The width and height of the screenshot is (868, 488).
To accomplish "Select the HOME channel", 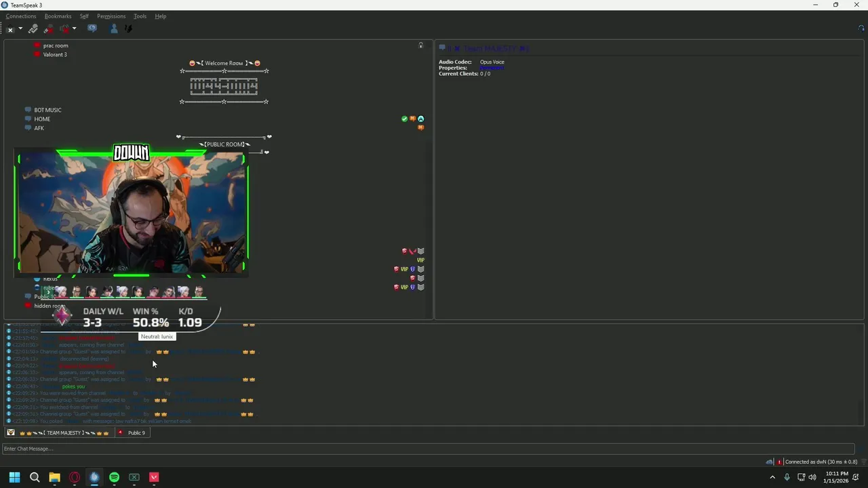I will (x=42, y=119).
